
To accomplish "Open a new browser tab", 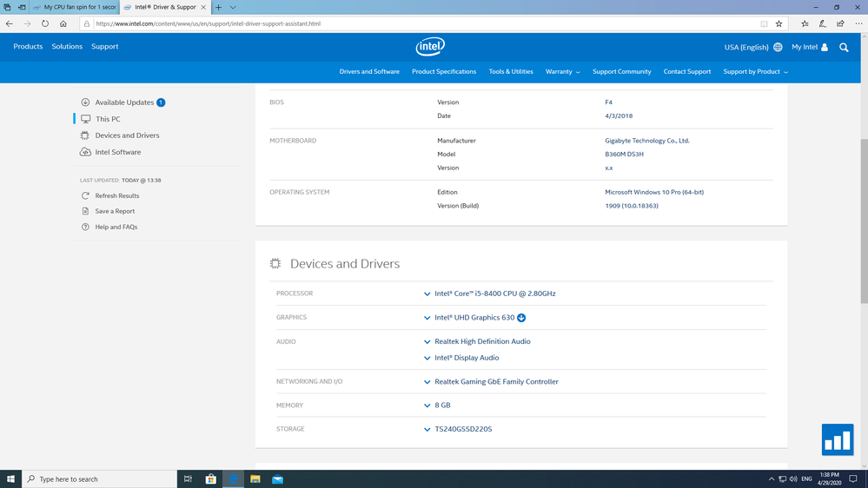I will click(x=219, y=7).
